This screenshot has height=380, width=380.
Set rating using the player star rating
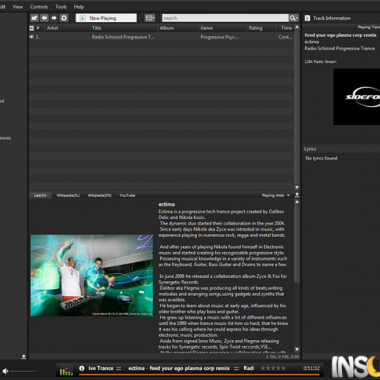click(x=273, y=368)
